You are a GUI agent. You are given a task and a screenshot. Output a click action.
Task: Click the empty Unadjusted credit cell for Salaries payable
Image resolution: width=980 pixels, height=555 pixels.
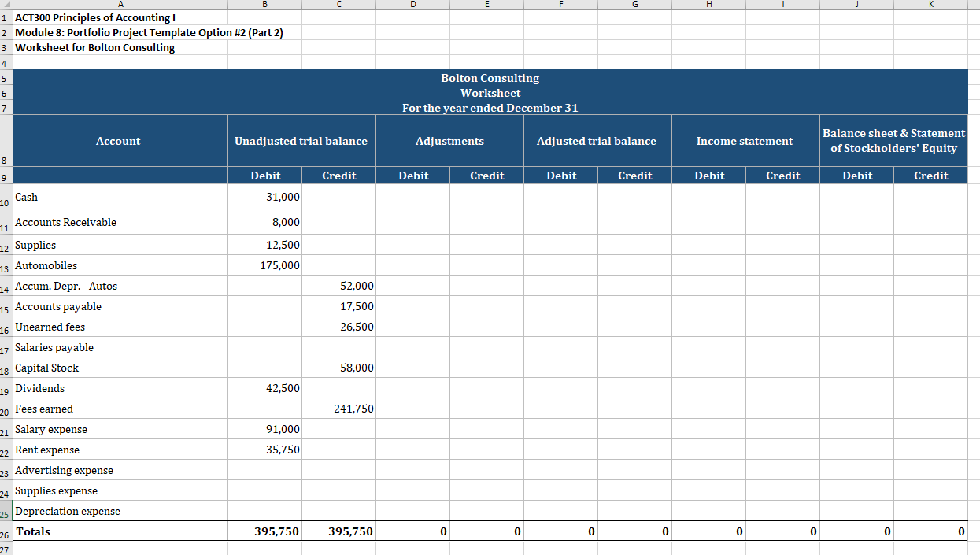[339, 347]
